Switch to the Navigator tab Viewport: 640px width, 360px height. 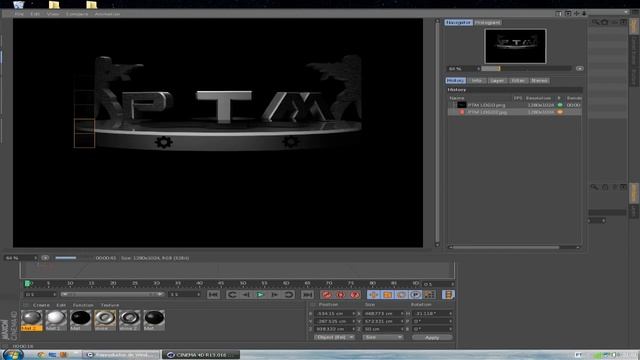[x=458, y=22]
